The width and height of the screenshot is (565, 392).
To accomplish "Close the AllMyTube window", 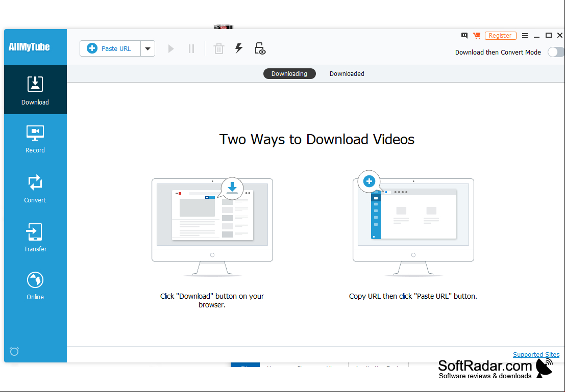I will point(559,35).
